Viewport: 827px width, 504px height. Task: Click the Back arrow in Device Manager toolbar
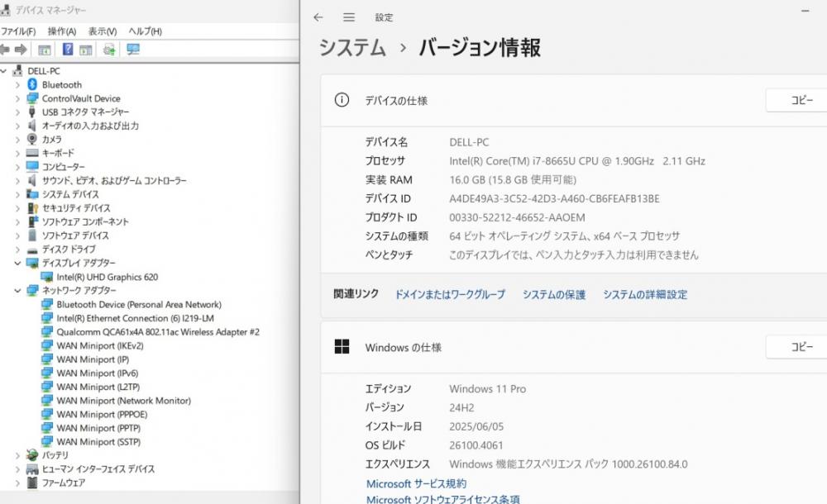point(5,50)
